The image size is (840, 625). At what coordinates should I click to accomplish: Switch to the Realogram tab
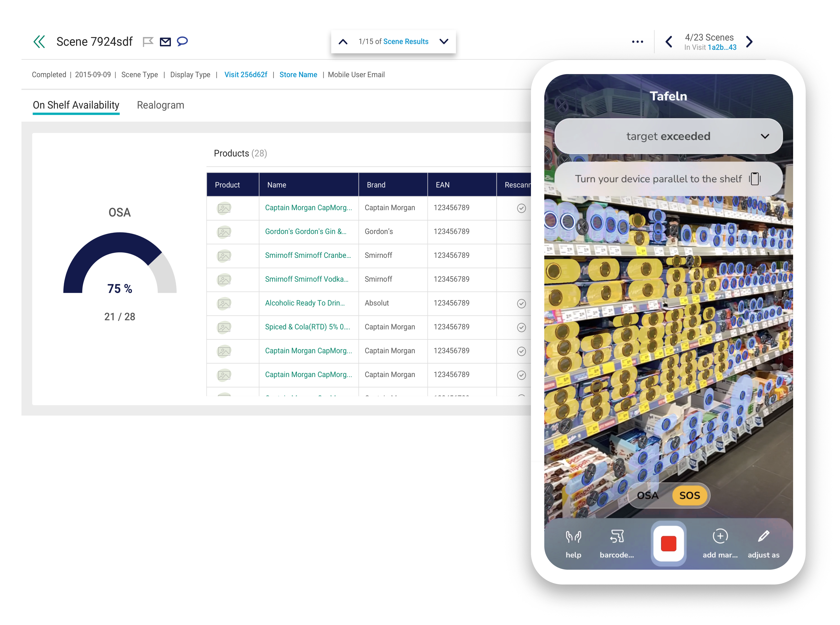(160, 105)
